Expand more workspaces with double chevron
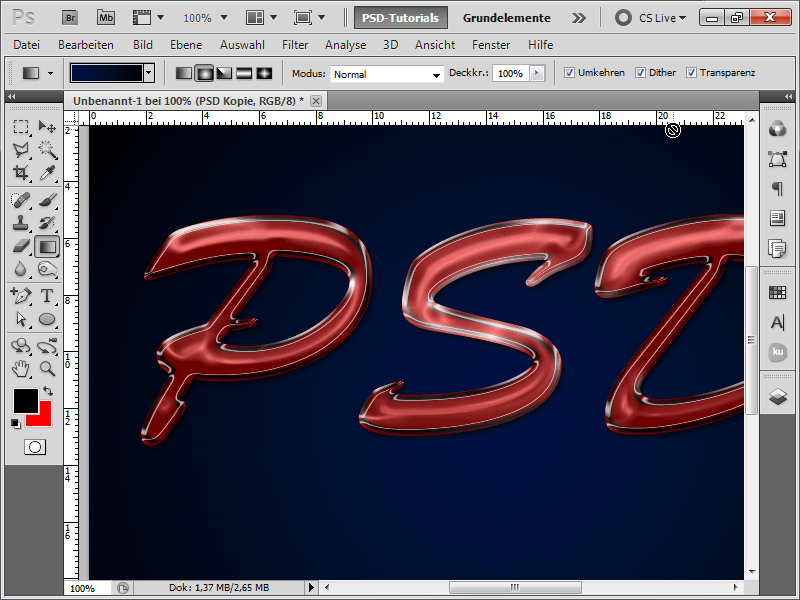 click(x=578, y=18)
